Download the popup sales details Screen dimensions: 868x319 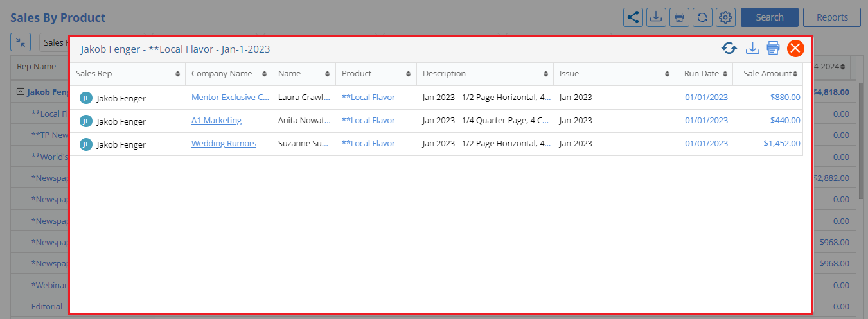[752, 48]
